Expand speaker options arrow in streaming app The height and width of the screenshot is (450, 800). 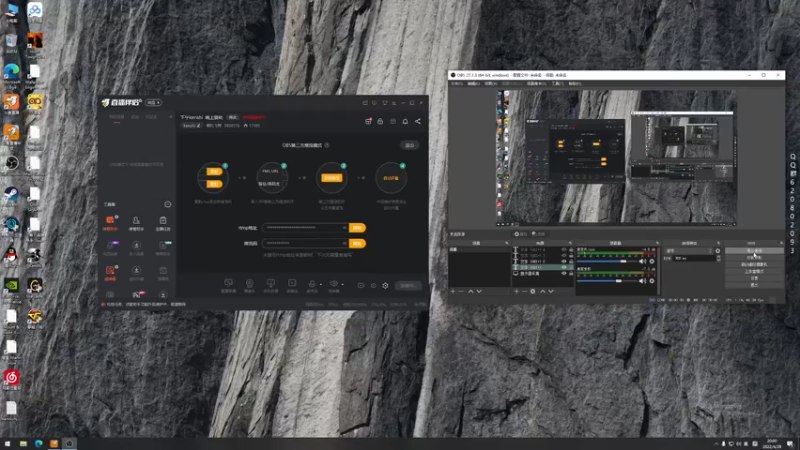(342, 284)
